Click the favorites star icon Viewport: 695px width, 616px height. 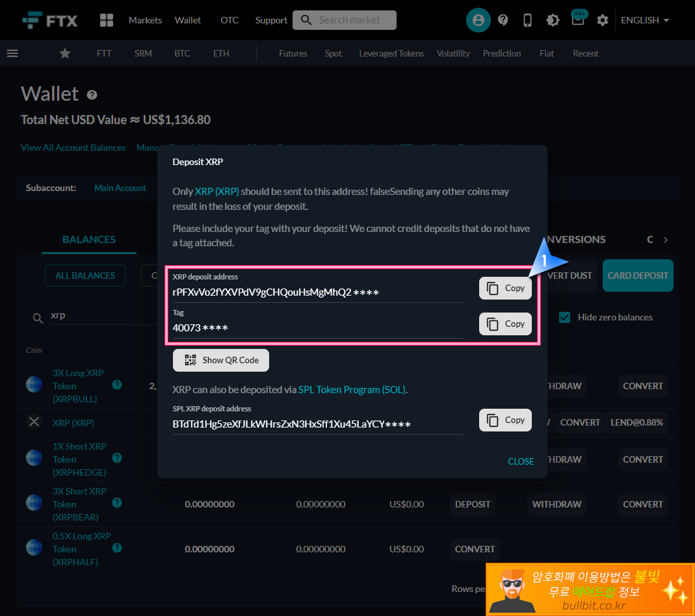pyautogui.click(x=65, y=53)
